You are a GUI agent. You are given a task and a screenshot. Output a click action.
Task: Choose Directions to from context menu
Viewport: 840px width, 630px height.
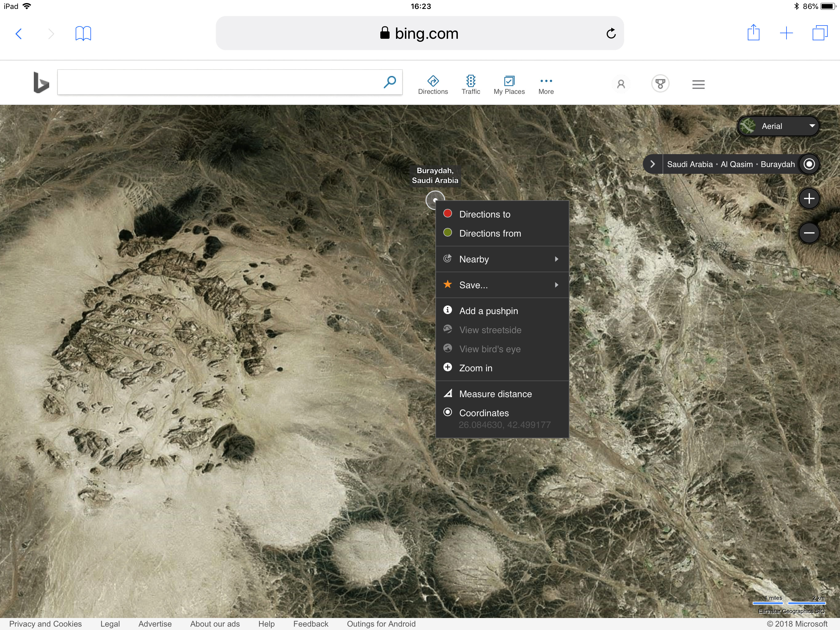pyautogui.click(x=485, y=214)
